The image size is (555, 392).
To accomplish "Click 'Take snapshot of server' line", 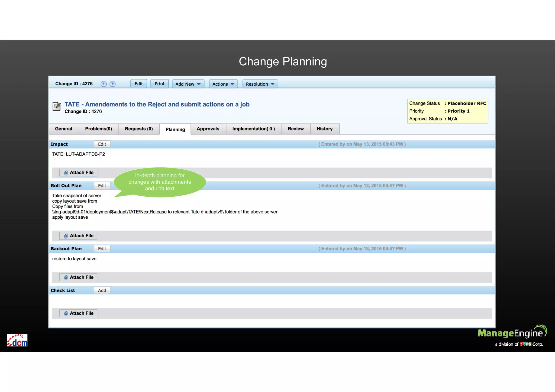I will coord(77,196).
